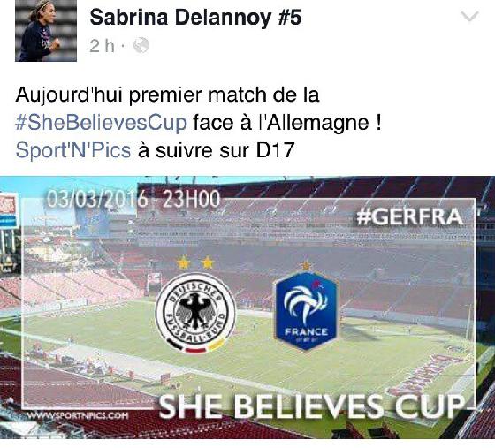495x448 pixels.
Task: Click the German Deutscher Fussball-Bund crest
Action: tap(195, 314)
